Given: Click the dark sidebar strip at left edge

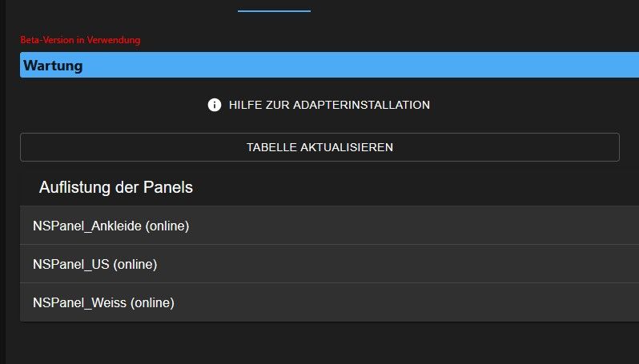Looking at the screenshot, I should coord(3,200).
